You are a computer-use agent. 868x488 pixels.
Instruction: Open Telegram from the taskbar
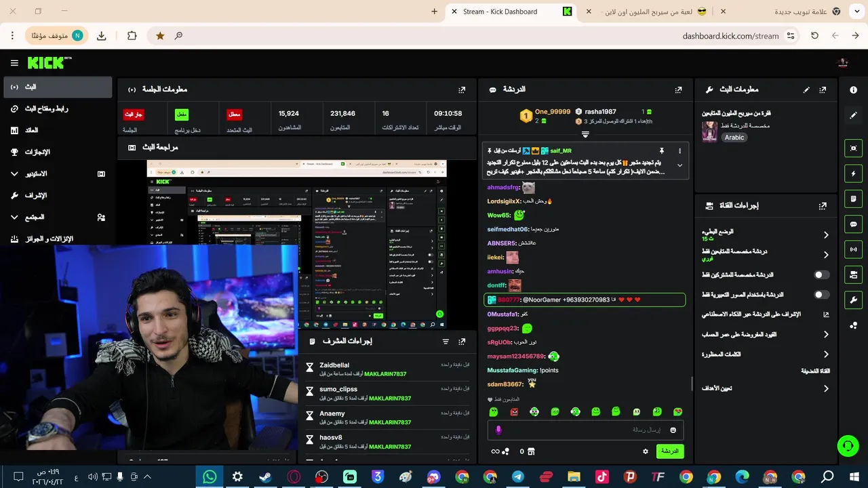pos(518,477)
